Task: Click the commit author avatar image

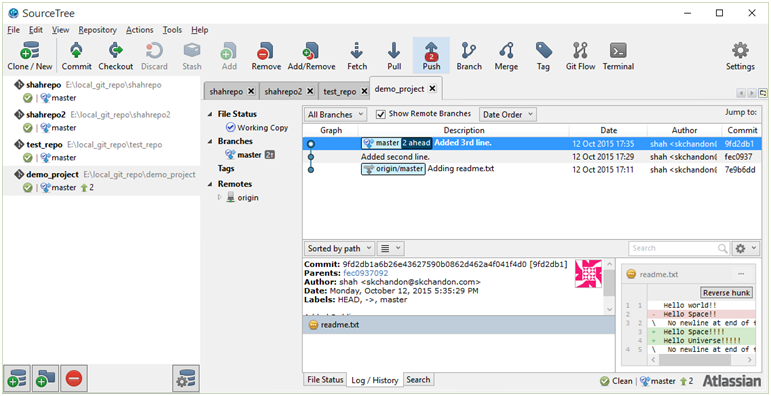Action: 589,273
